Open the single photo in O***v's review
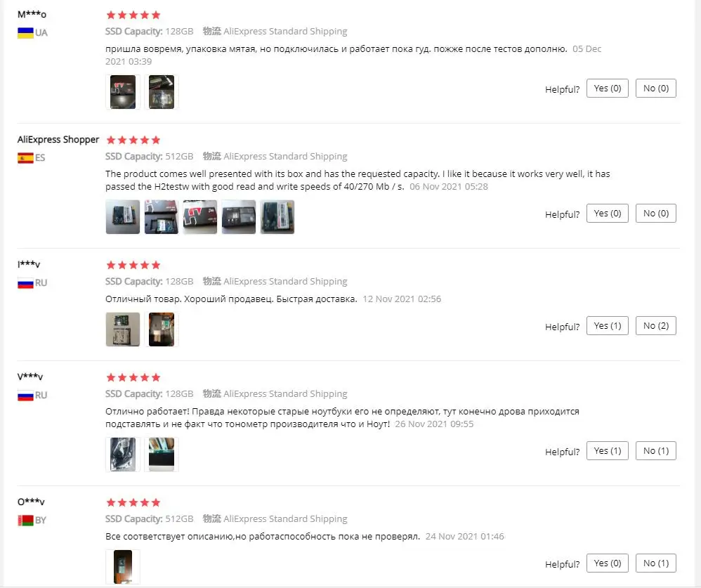701x588 pixels. pyautogui.click(x=123, y=567)
